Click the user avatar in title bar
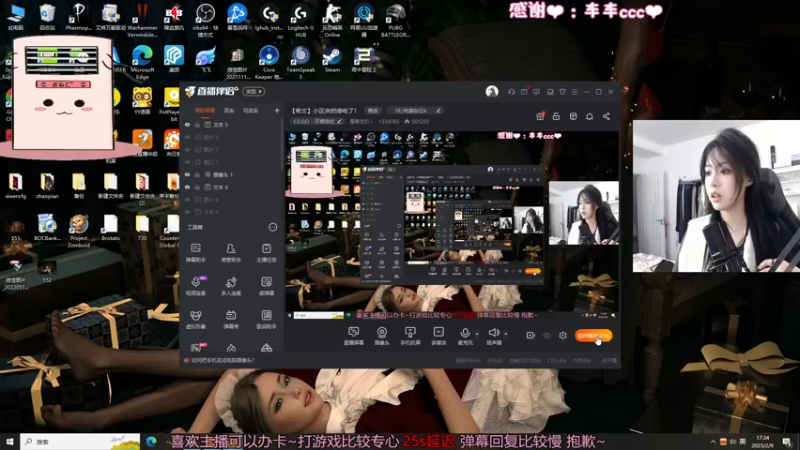 point(492,91)
